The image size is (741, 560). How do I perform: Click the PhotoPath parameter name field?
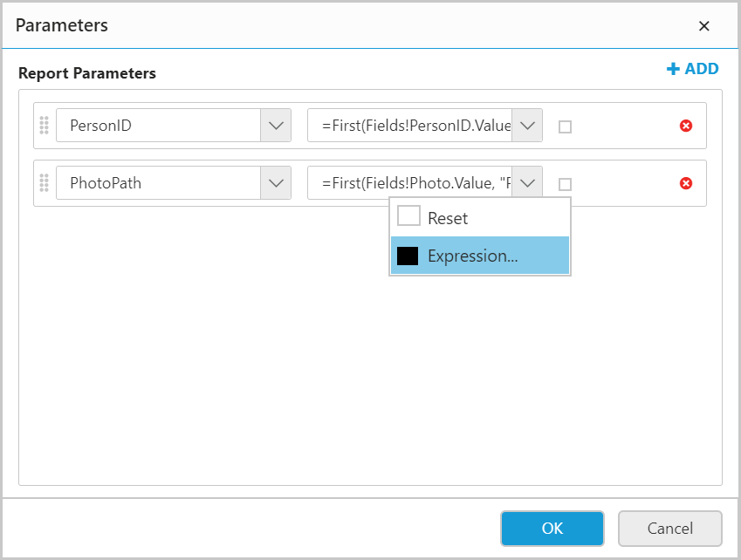coord(158,183)
